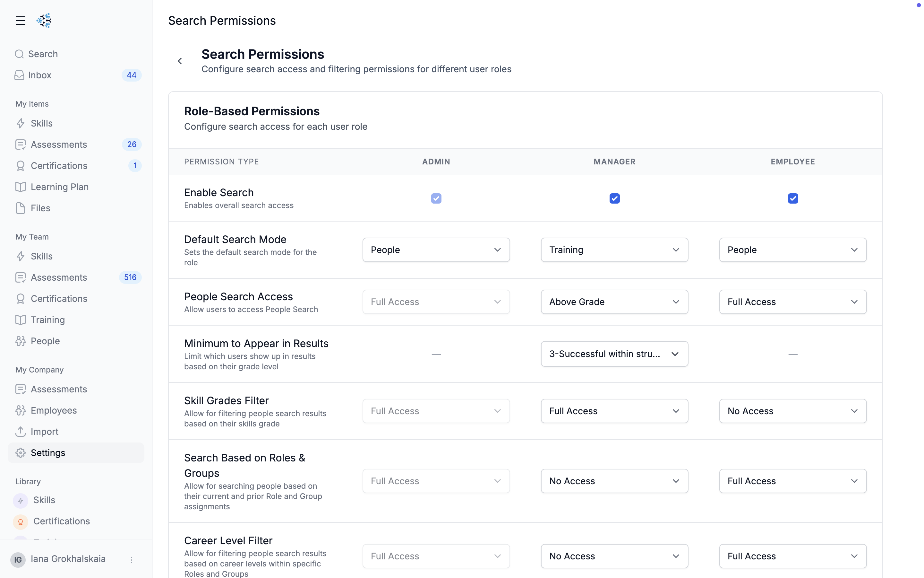924x578 pixels.
Task: Click the Inbox tray icon
Action: coord(20,75)
